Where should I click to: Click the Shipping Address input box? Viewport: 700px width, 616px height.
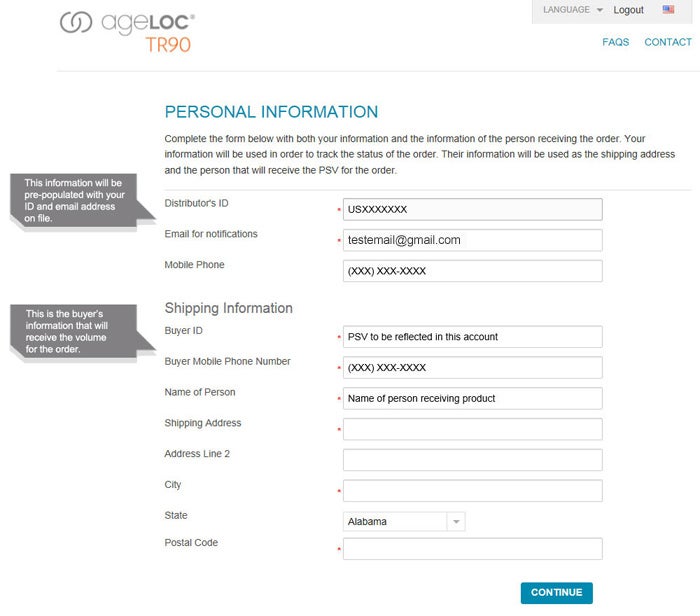472,429
